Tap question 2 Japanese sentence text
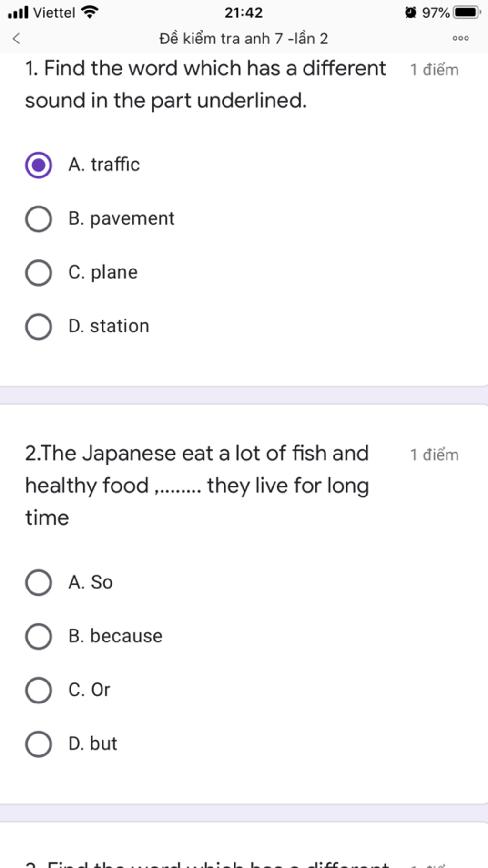Image resolution: width=488 pixels, height=868 pixels. (x=197, y=486)
